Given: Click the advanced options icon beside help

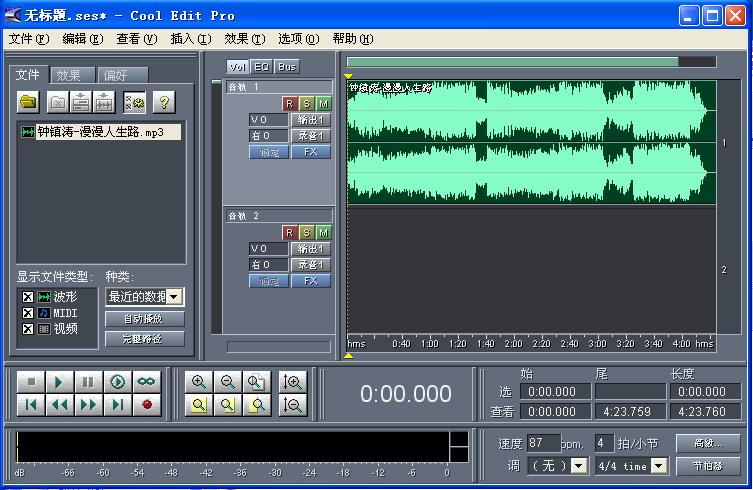Looking at the screenshot, I should [x=134, y=102].
